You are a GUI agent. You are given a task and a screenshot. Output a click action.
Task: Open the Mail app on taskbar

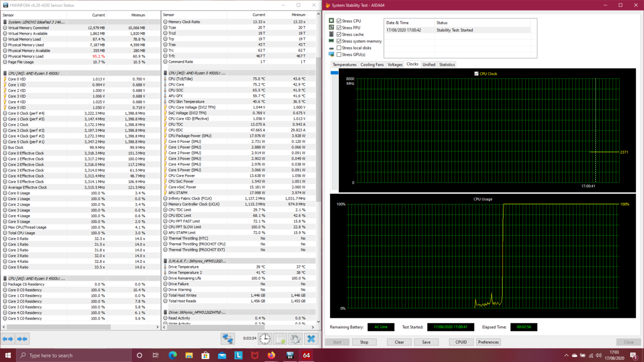pos(222,355)
